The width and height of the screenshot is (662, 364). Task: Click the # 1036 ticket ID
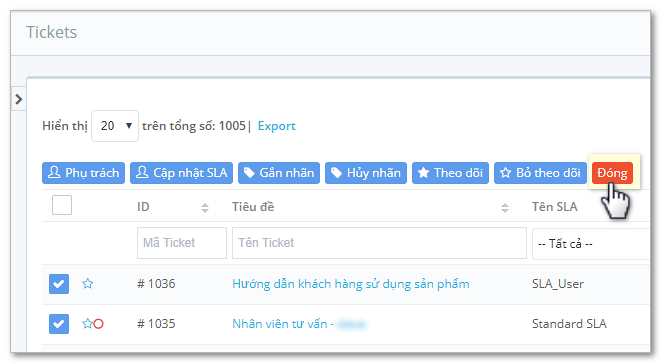[x=156, y=284]
